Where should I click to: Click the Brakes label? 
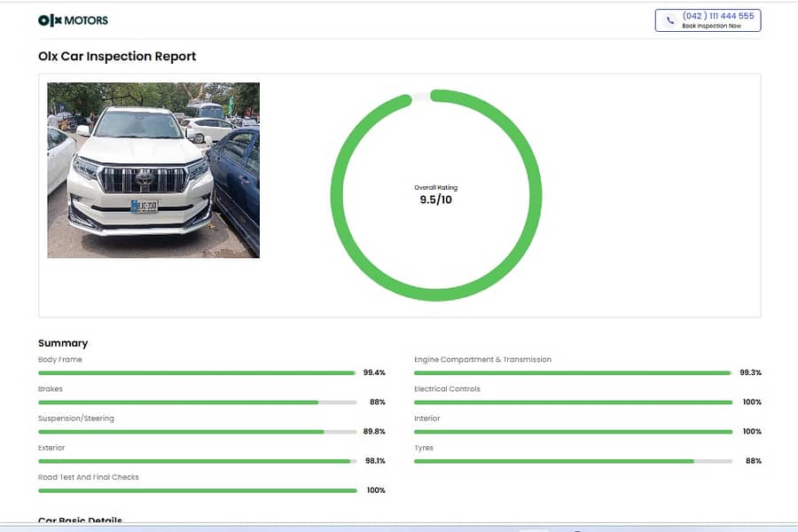pos(51,389)
